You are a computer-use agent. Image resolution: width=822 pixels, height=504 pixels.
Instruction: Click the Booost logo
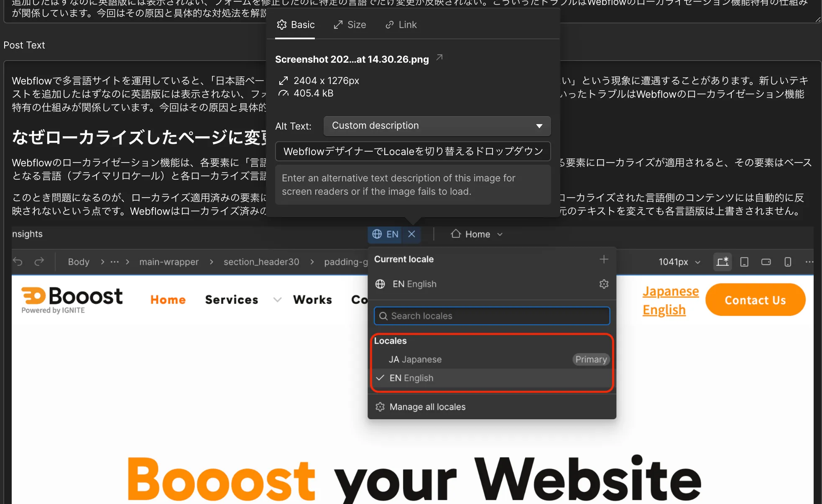(x=72, y=300)
